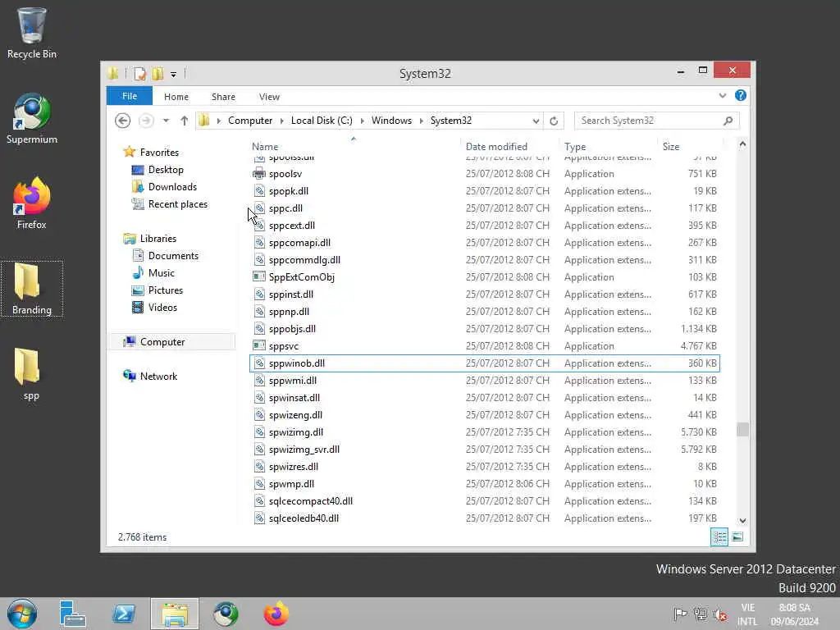Open the View ribbon tab
The image size is (840, 630).
pos(269,97)
